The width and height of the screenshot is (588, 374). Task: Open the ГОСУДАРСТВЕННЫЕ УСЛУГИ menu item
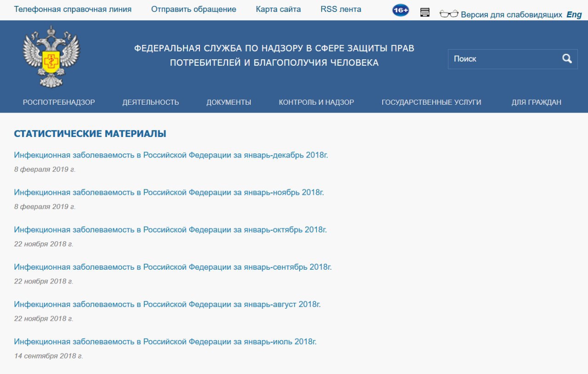[x=431, y=102]
